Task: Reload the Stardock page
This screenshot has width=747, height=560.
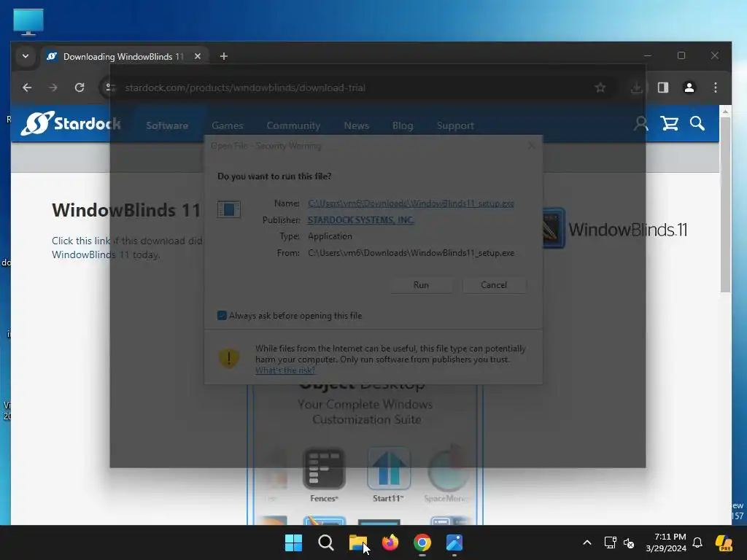Action: pos(80,87)
